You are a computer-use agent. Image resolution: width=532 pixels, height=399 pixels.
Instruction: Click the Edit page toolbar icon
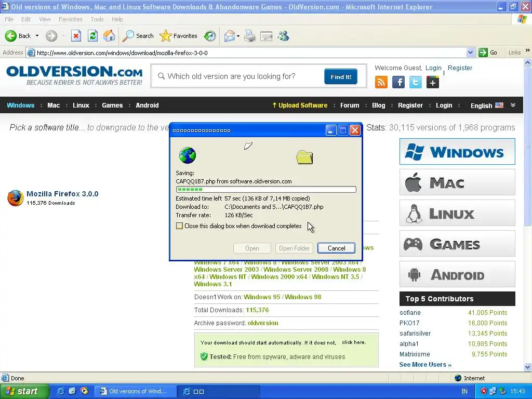(267, 36)
